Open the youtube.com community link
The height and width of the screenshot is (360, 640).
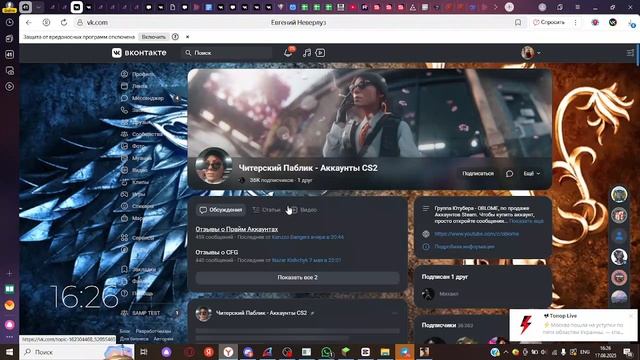point(476,234)
